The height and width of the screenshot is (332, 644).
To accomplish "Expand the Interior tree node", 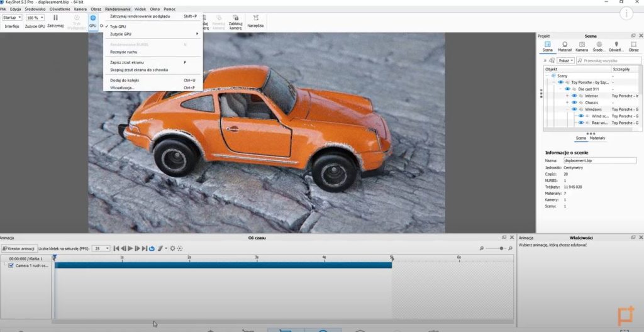I will coord(567,96).
